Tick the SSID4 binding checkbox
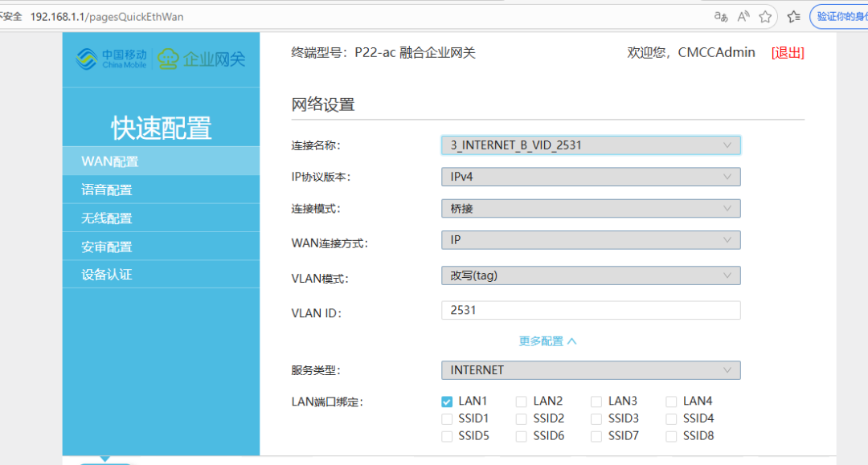This screenshot has height=465, width=868. [x=671, y=419]
